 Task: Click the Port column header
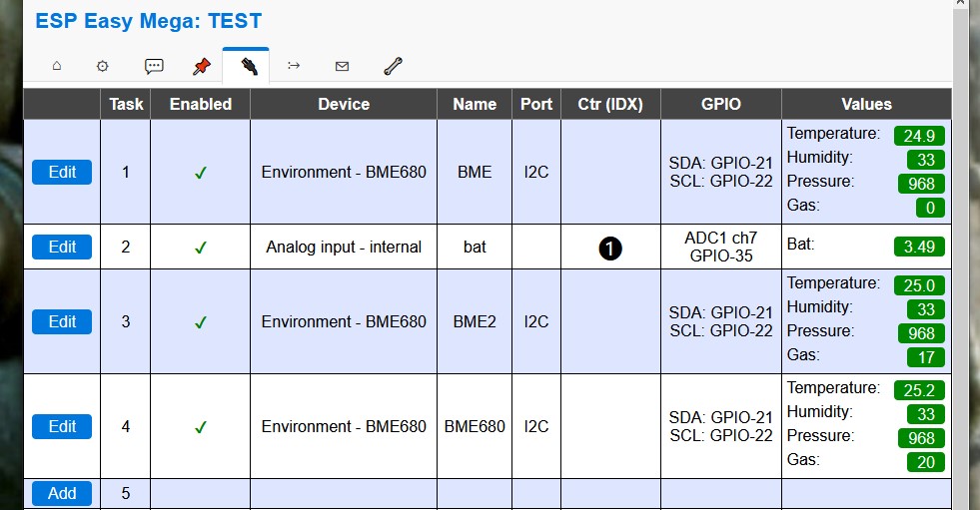point(536,104)
